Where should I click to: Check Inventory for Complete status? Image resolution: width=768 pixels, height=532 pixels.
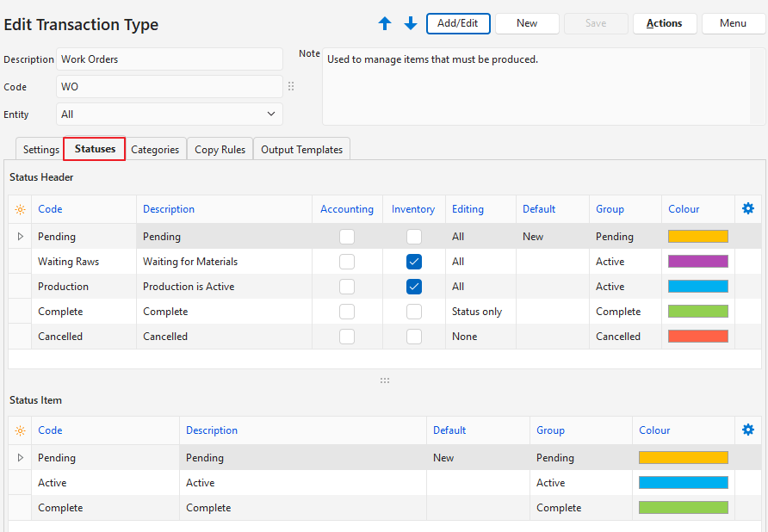(414, 312)
